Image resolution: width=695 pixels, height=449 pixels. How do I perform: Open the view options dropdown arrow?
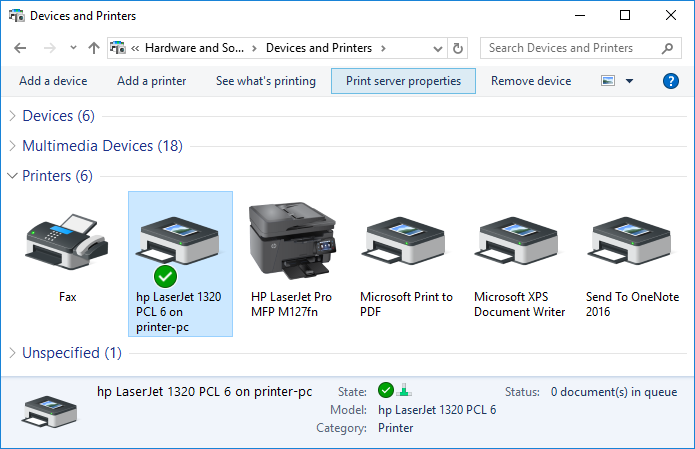pos(629,81)
